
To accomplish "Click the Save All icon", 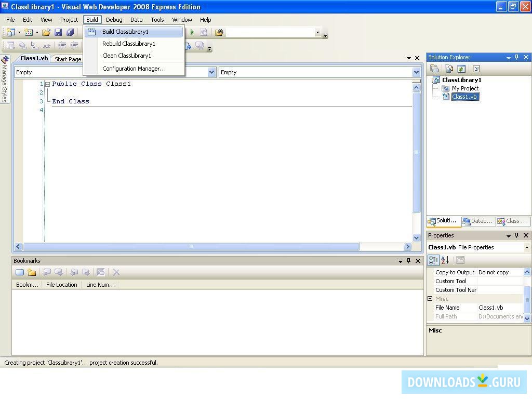I will coord(70,32).
